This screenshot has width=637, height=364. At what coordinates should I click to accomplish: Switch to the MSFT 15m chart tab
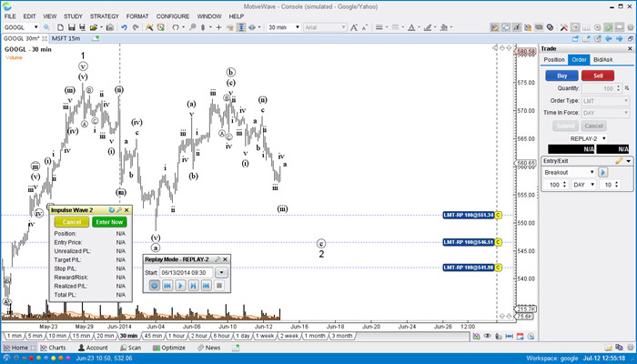coord(66,38)
